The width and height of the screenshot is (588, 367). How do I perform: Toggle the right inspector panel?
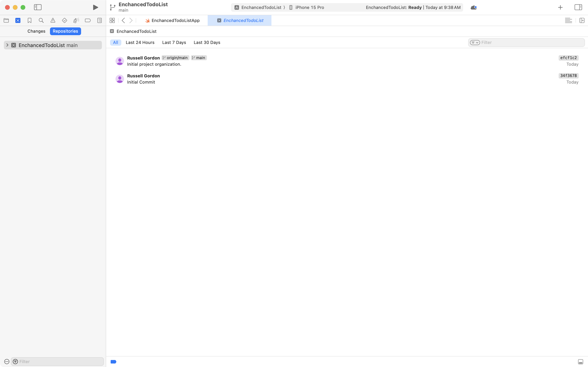tap(578, 7)
